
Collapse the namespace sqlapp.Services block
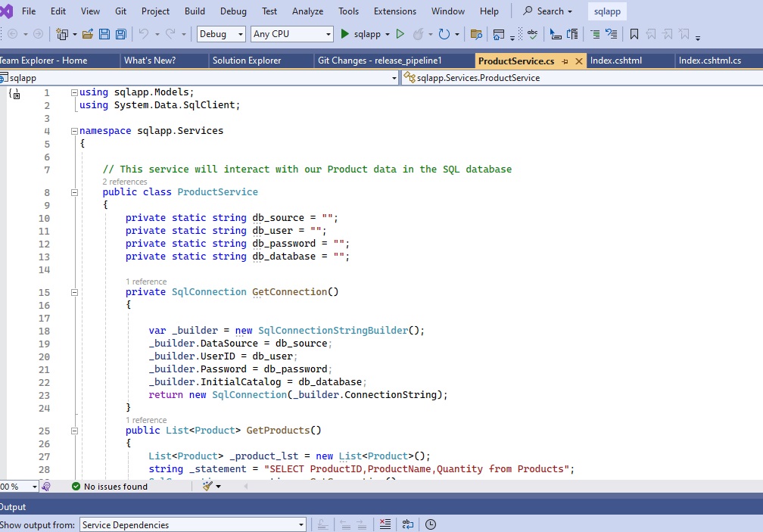point(74,131)
